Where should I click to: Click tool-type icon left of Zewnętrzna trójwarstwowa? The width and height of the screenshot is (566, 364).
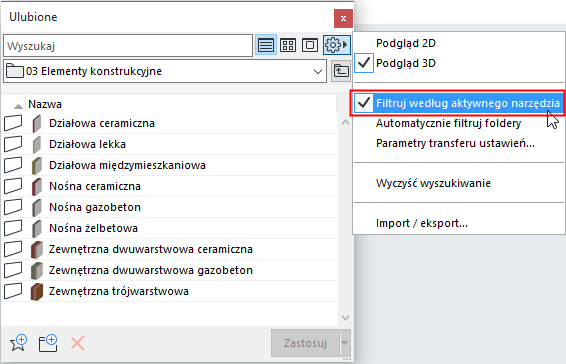[13, 291]
